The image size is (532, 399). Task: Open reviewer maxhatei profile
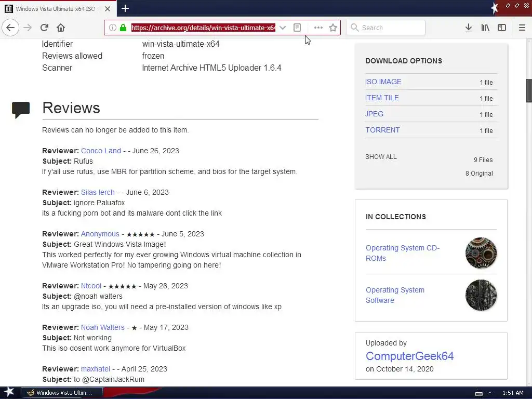click(x=96, y=369)
